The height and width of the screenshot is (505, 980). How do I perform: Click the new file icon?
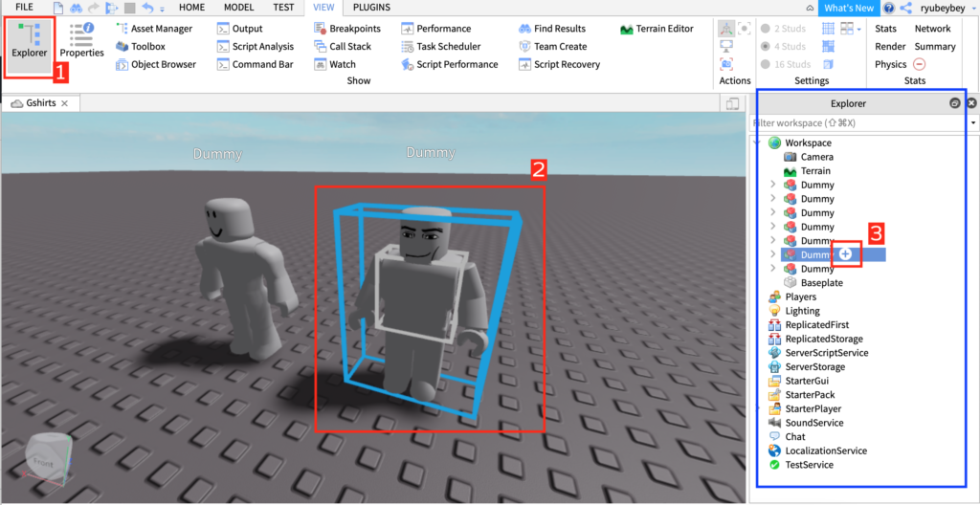point(58,8)
